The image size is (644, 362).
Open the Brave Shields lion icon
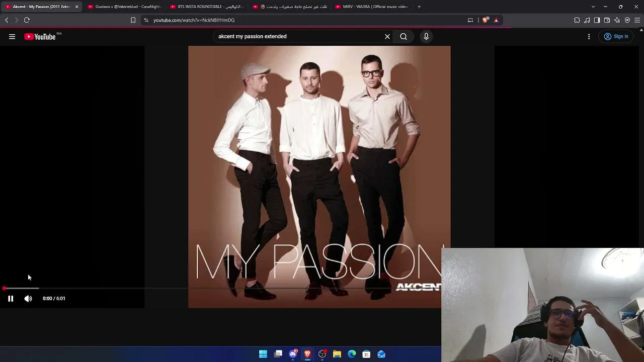[485, 20]
